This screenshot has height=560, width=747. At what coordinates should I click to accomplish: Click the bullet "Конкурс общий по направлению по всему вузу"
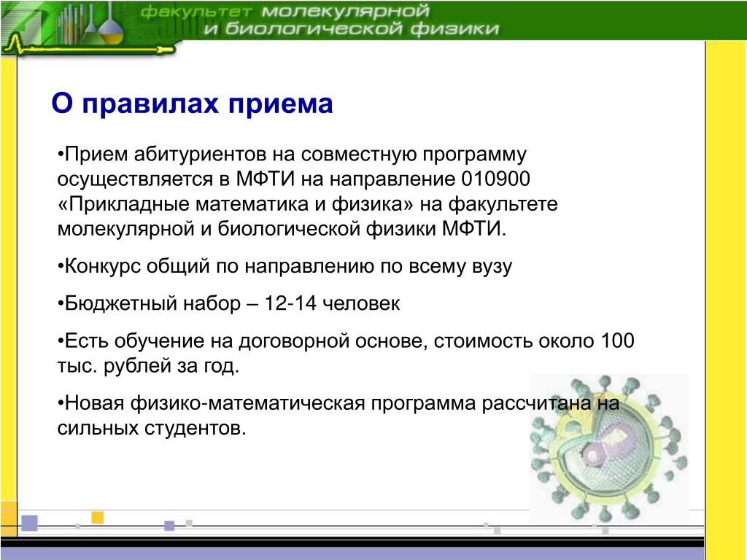click(285, 266)
